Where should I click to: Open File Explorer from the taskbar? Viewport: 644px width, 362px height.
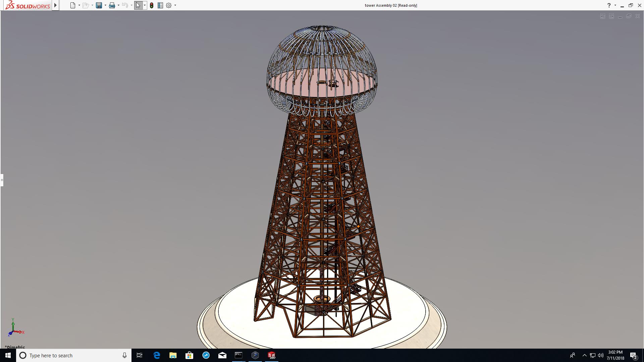point(173,355)
